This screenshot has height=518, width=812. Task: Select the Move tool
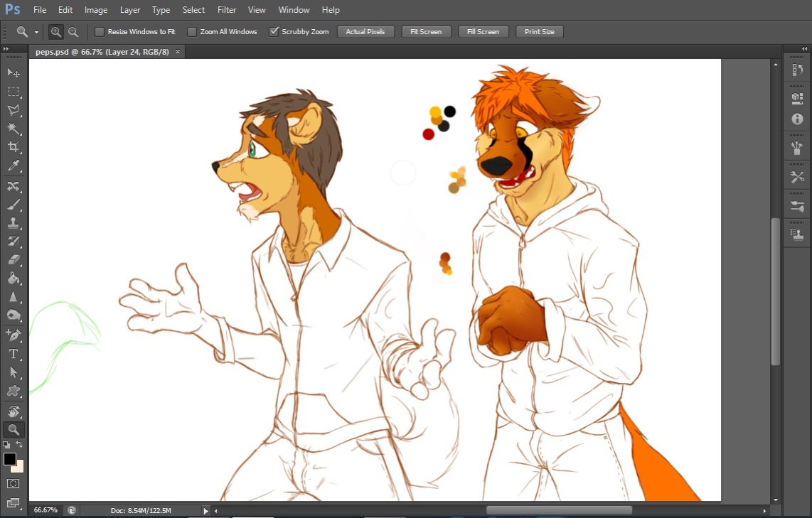[x=14, y=73]
